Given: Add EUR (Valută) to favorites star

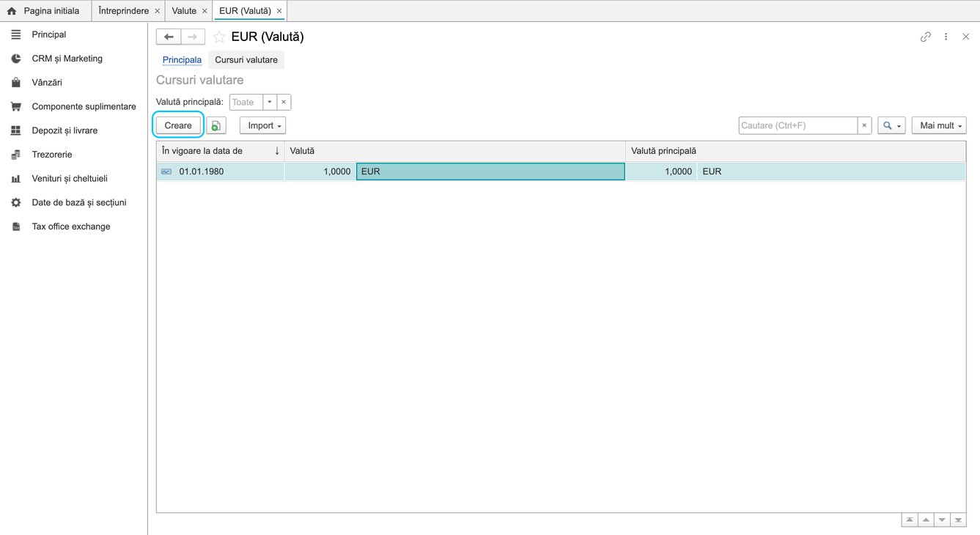Looking at the screenshot, I should [x=219, y=37].
